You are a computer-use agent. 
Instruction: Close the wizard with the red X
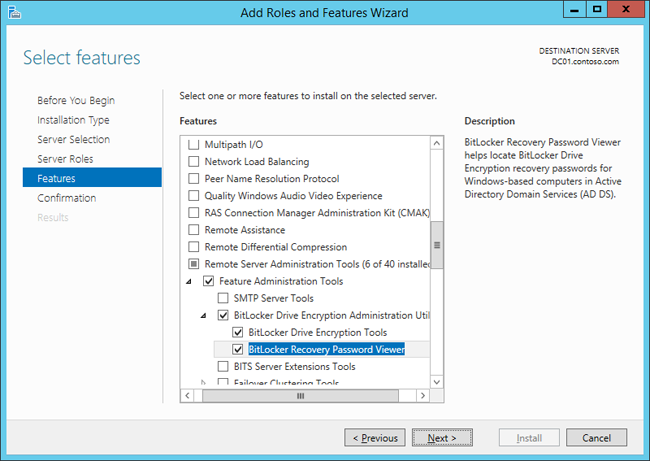point(628,10)
